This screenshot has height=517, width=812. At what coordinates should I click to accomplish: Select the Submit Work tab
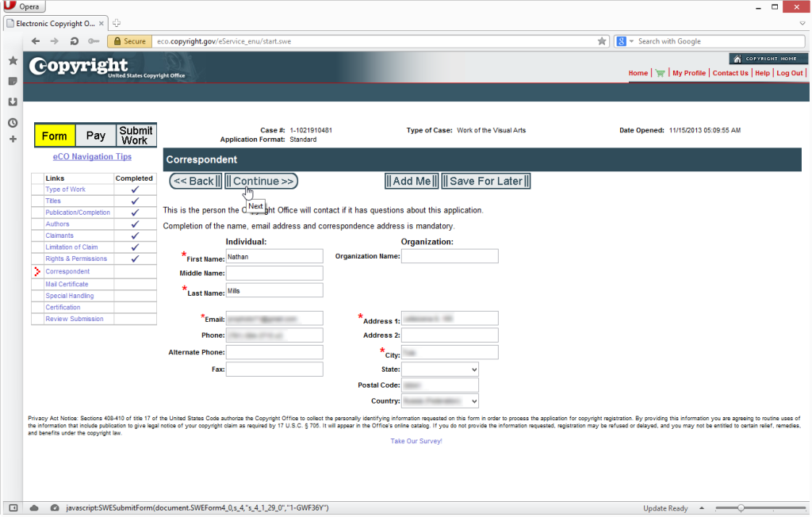pyautogui.click(x=136, y=136)
